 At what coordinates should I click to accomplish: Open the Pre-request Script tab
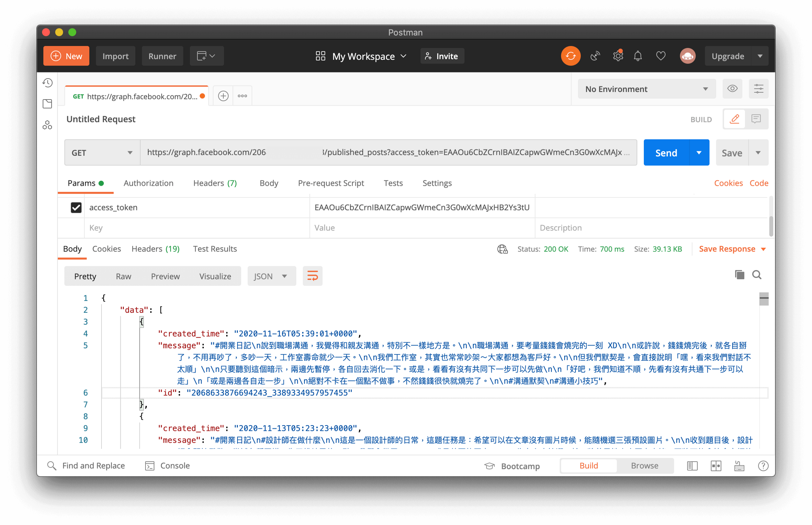[331, 183]
